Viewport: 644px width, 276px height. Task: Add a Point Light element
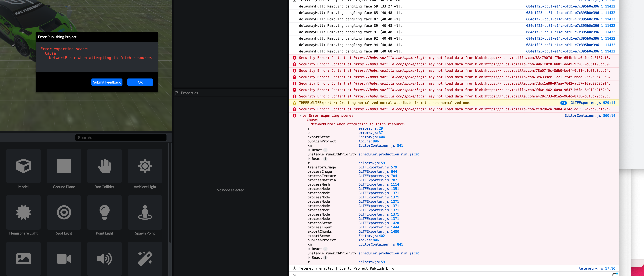(104, 213)
